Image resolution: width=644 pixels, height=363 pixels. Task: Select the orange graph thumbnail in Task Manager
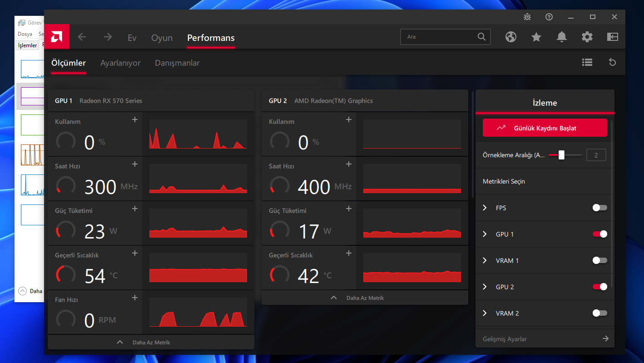pyautogui.click(x=33, y=155)
